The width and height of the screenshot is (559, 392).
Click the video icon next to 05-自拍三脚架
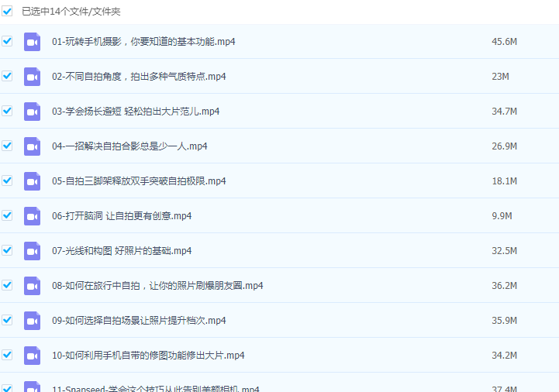point(32,181)
